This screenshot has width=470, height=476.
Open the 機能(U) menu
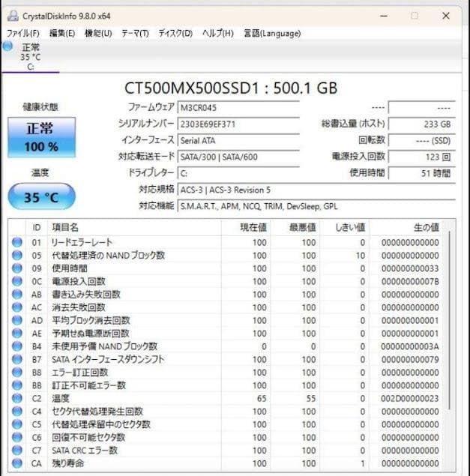pyautogui.click(x=98, y=34)
